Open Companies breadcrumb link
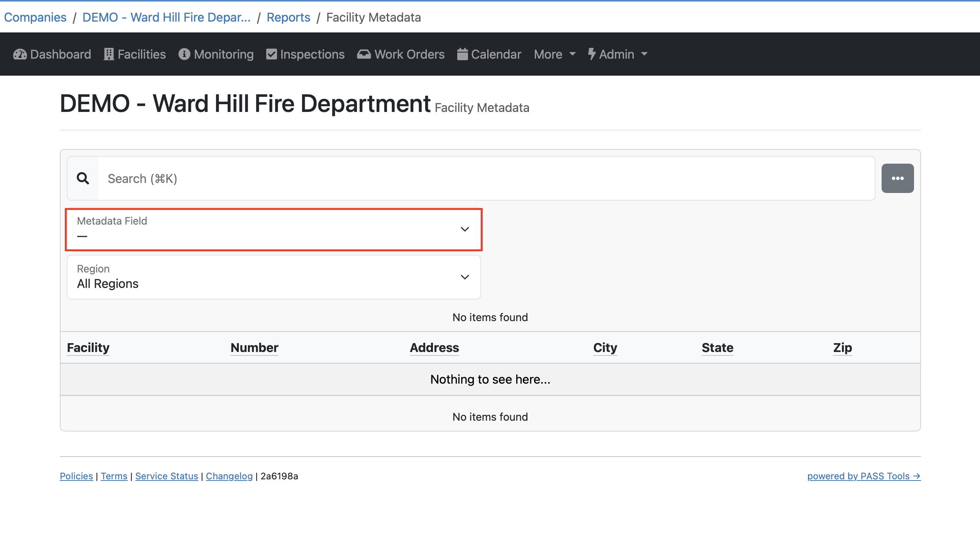980x555 pixels. [x=35, y=17]
